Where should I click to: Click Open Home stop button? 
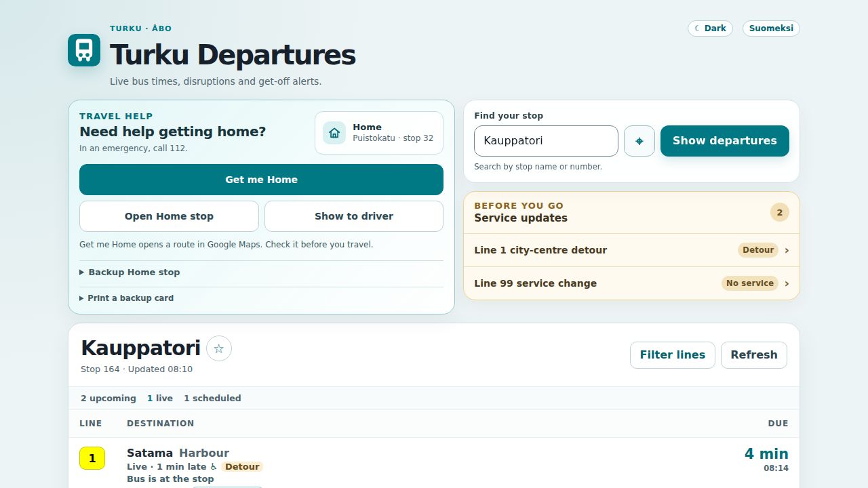[169, 216]
